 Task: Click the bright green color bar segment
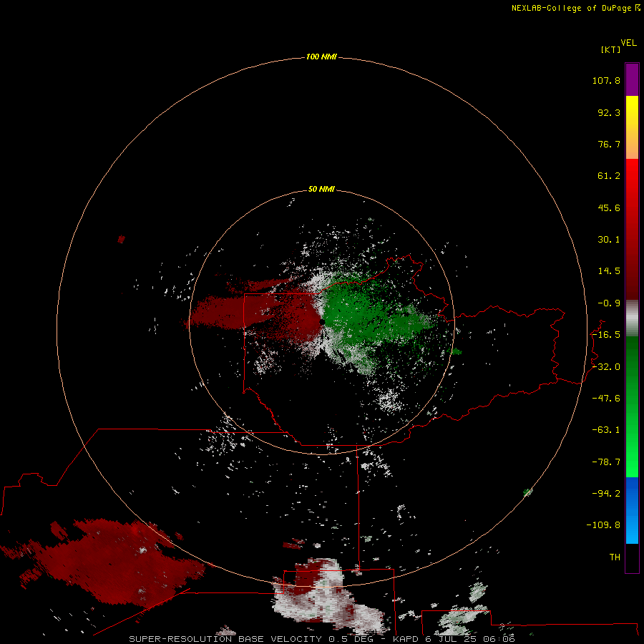pos(632,406)
